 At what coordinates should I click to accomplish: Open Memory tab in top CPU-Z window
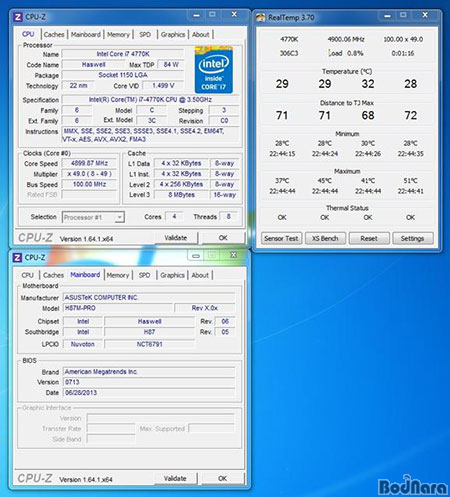[x=118, y=34]
